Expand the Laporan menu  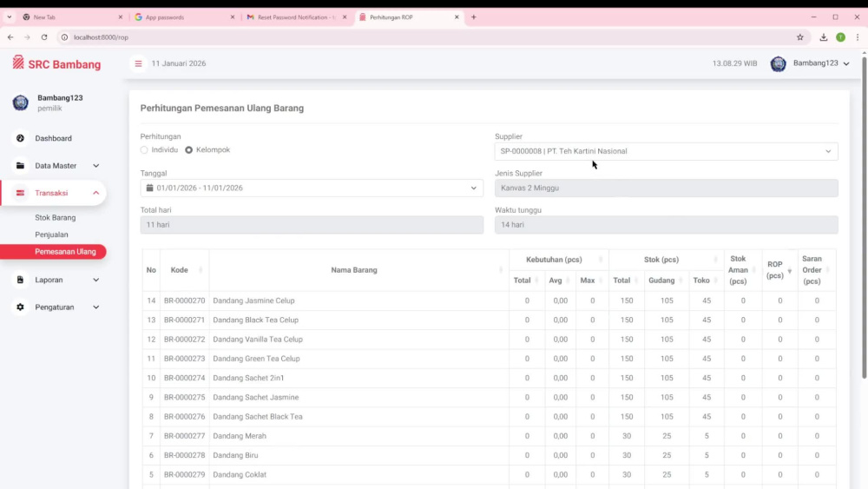pyautogui.click(x=95, y=280)
